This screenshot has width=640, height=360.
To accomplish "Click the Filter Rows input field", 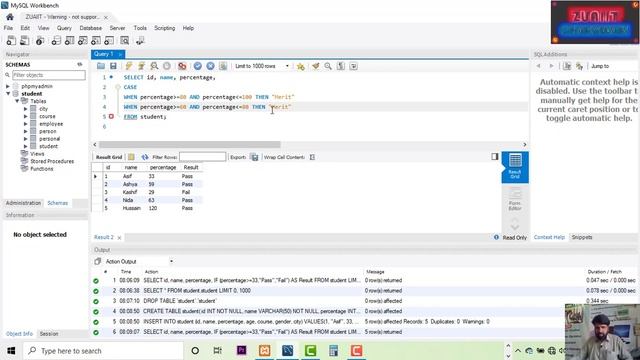I will point(202,157).
